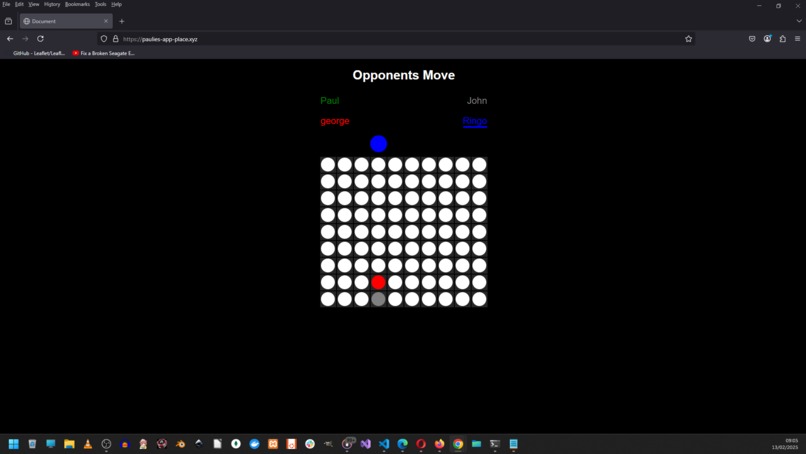Open Visual Studio from the taskbar
This screenshot has height=454, width=806.
[365, 444]
